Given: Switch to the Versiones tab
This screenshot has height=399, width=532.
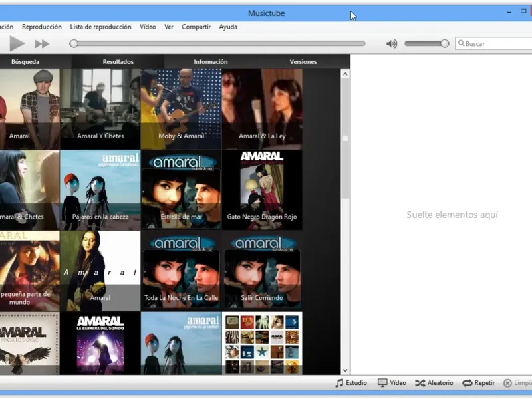Looking at the screenshot, I should tap(303, 62).
